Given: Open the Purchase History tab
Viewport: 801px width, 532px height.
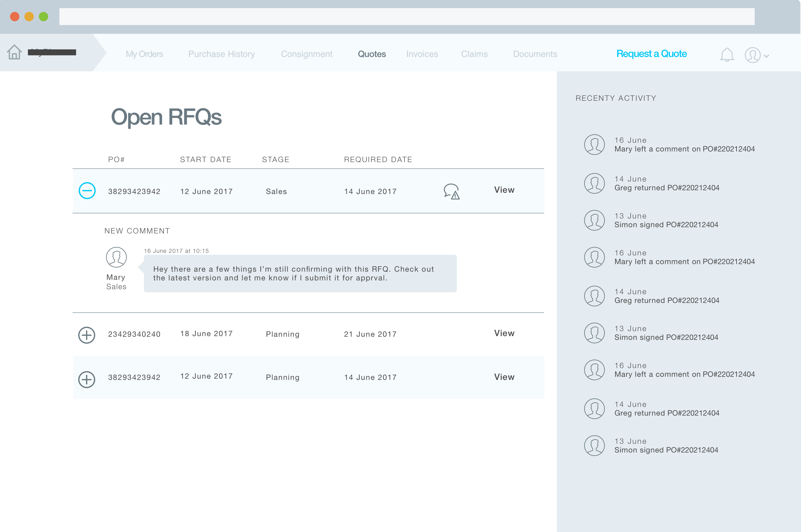Looking at the screenshot, I should [x=221, y=54].
